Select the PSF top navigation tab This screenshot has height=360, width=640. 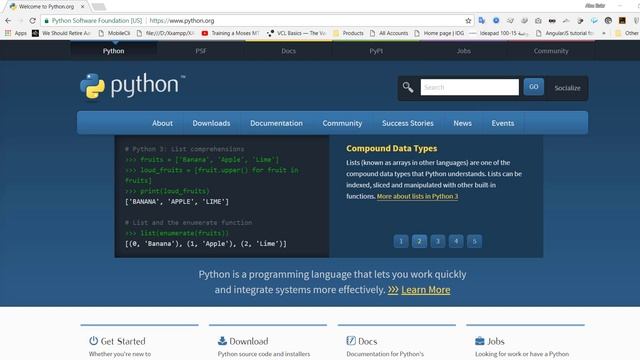pos(201,51)
